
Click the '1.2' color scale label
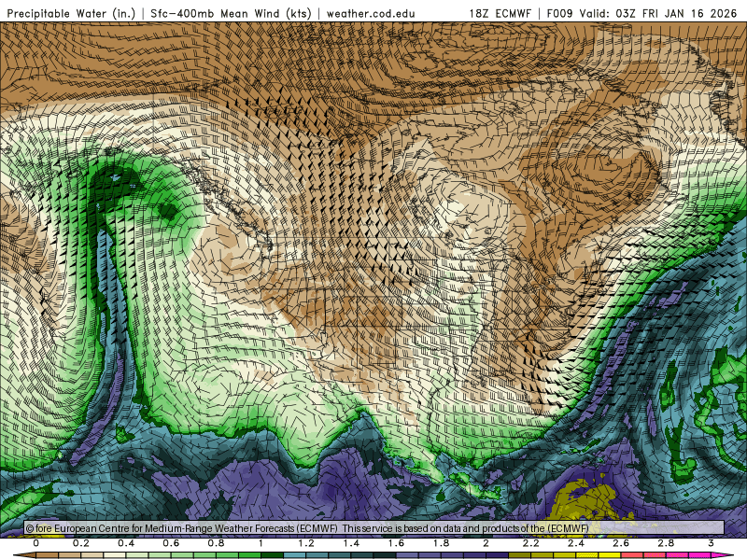pyautogui.click(x=306, y=543)
